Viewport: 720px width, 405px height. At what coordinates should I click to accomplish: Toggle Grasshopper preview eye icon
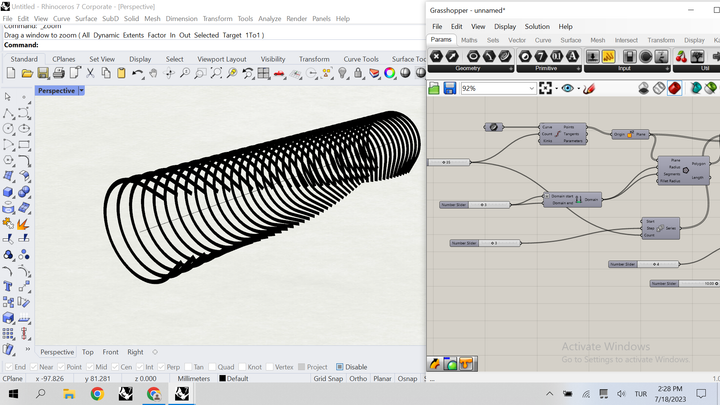click(568, 88)
